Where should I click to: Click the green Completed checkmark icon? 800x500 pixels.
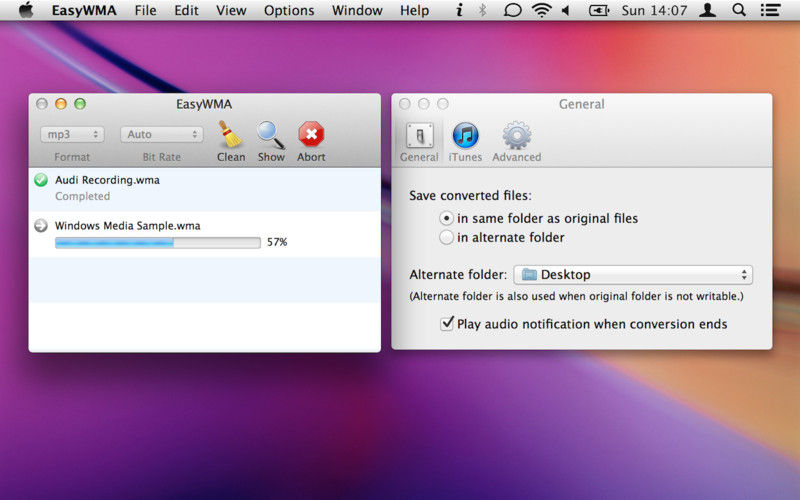click(x=41, y=180)
